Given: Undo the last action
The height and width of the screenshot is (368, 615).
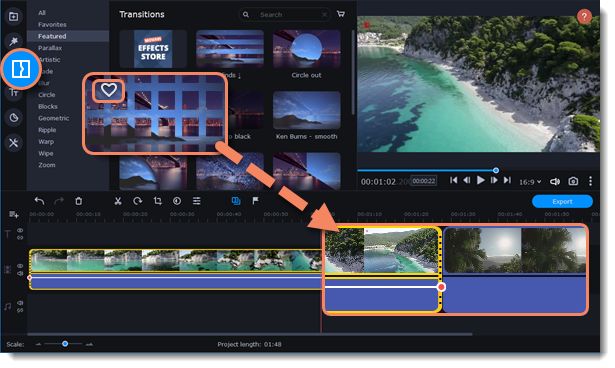Looking at the screenshot, I should coord(39,201).
